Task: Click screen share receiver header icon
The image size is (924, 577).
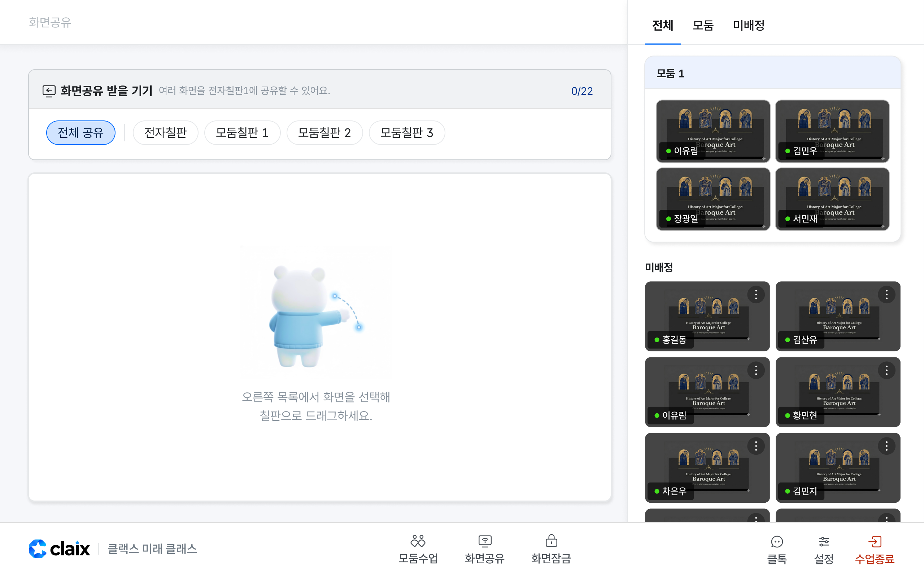Action: click(49, 91)
